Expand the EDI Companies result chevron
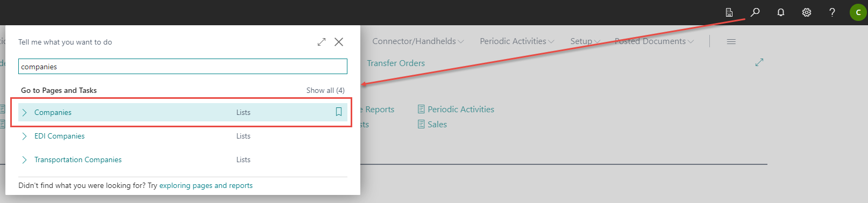Viewport: 868px width, 203px height. coord(24,136)
